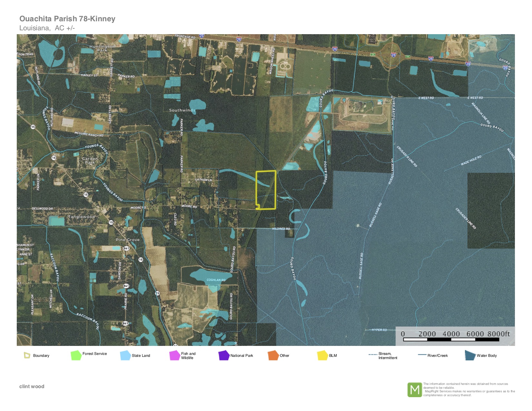
Task: Click the clint wood author name
Action: (x=32, y=386)
